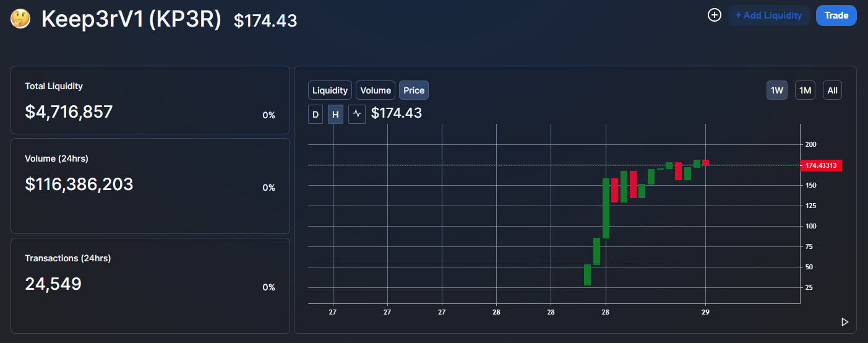
Task: Click the + Add Liquidity button
Action: click(x=768, y=15)
